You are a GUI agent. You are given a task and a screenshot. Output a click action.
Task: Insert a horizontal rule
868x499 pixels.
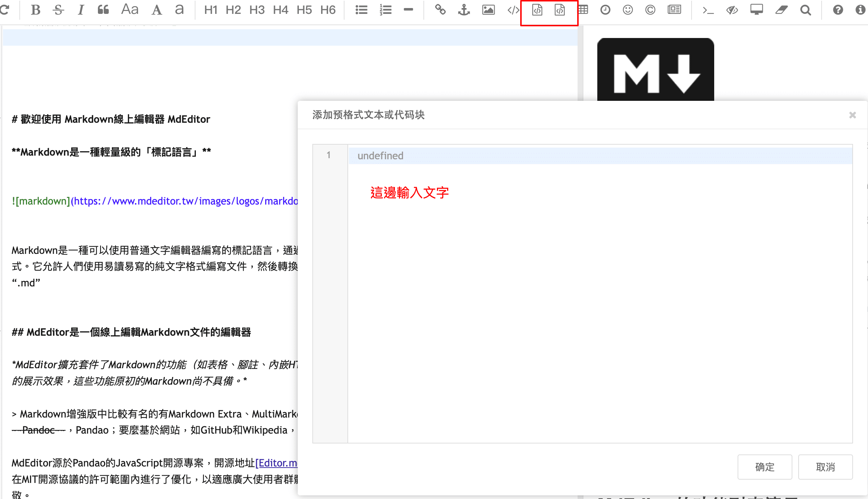[x=408, y=10]
